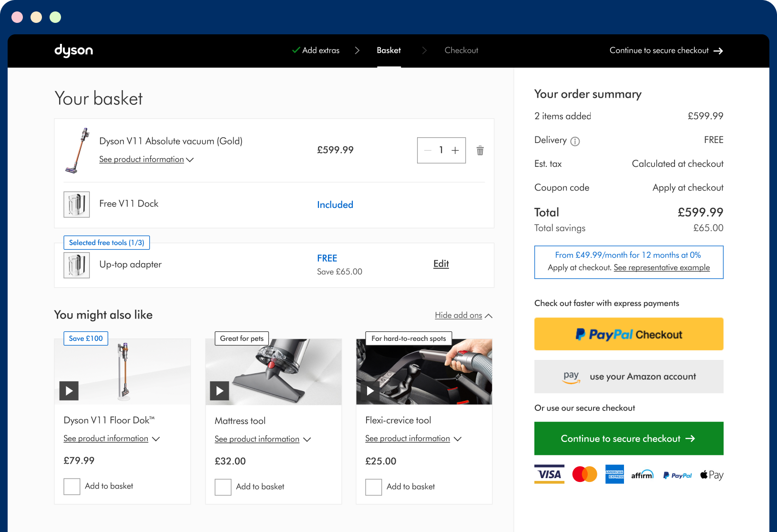Remove V11 Absolute vacuum with trash icon
Image resolution: width=777 pixels, height=532 pixels.
click(x=480, y=151)
